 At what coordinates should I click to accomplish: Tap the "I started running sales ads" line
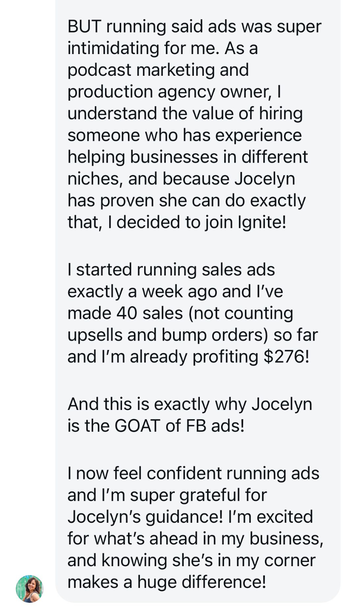click(171, 270)
